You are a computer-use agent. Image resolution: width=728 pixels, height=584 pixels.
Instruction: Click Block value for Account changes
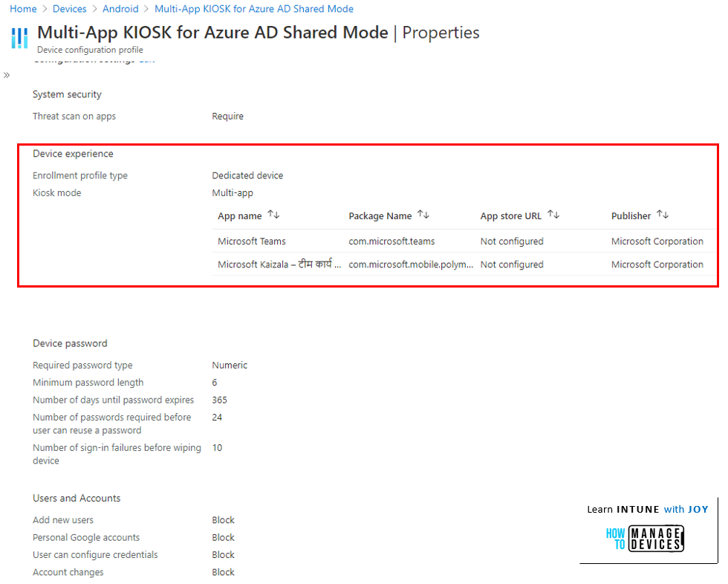tap(223, 572)
